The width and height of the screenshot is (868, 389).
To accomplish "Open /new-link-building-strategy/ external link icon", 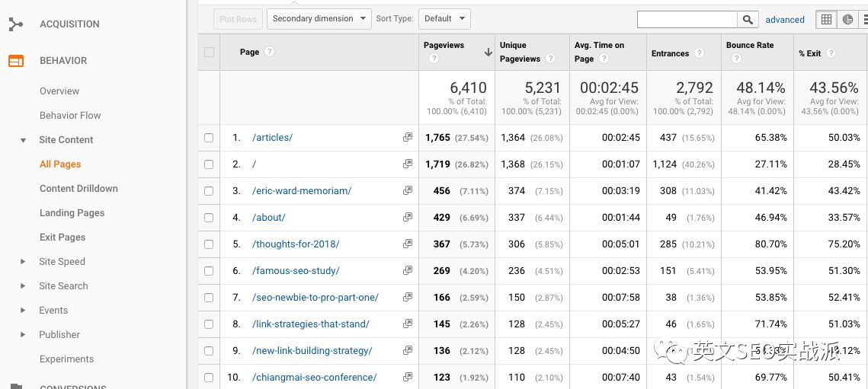I will point(408,350).
